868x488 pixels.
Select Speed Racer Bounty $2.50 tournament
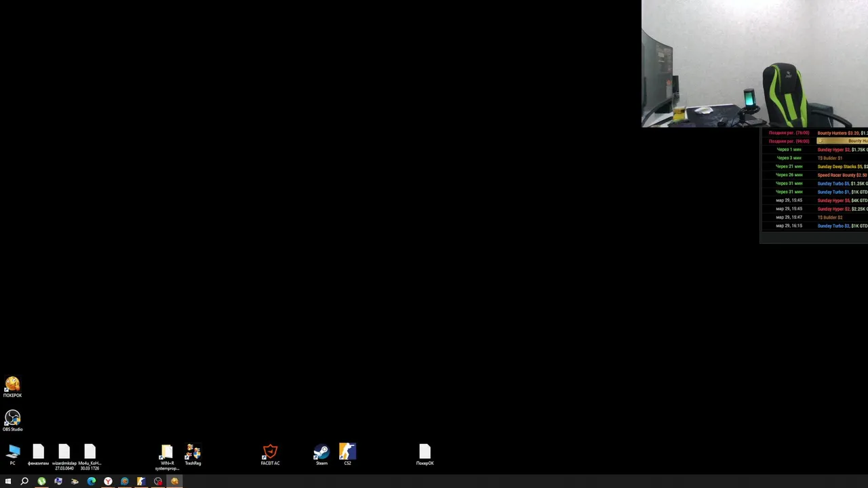pyautogui.click(x=842, y=175)
